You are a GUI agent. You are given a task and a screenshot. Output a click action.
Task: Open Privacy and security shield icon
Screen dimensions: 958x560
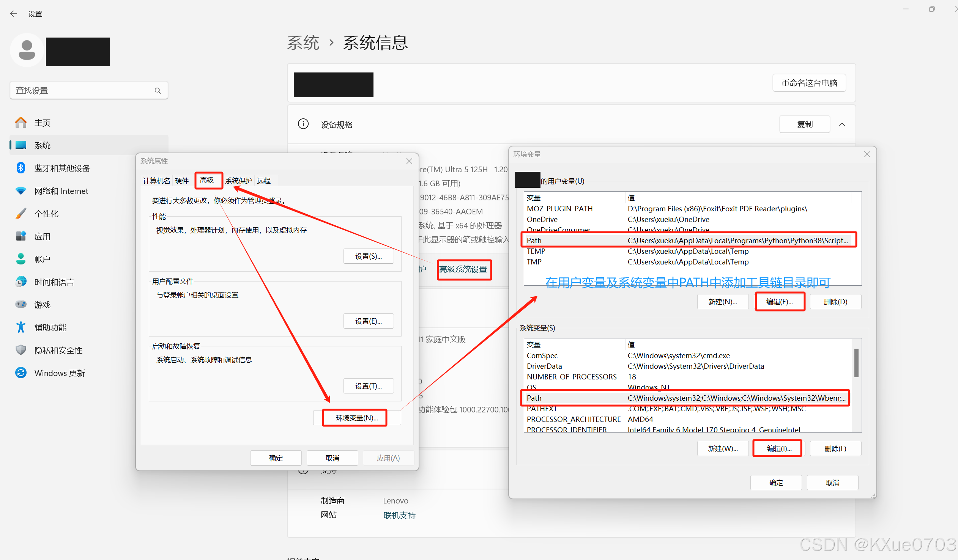pyautogui.click(x=21, y=350)
